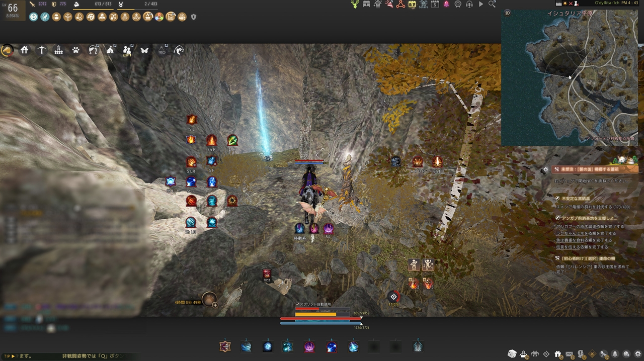
Task: Toggle the gray shield buff icon
Action: point(194,17)
